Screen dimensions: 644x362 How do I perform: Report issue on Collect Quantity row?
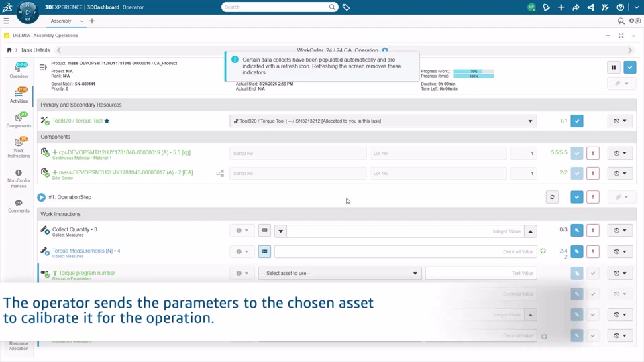tap(593, 230)
